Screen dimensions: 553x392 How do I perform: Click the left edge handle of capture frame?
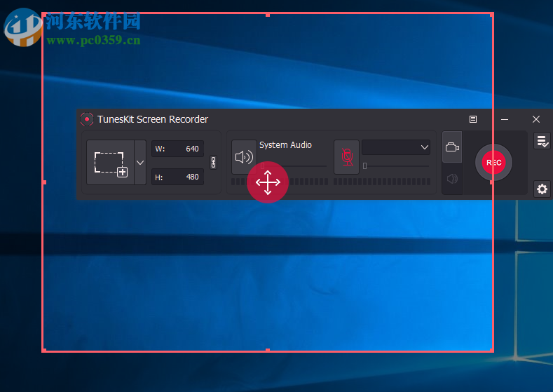tap(44, 182)
